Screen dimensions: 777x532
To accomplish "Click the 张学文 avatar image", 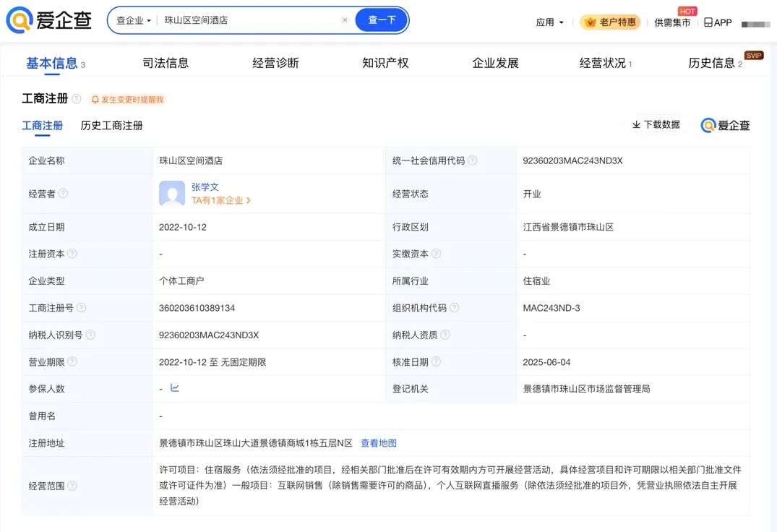I will pyautogui.click(x=172, y=194).
